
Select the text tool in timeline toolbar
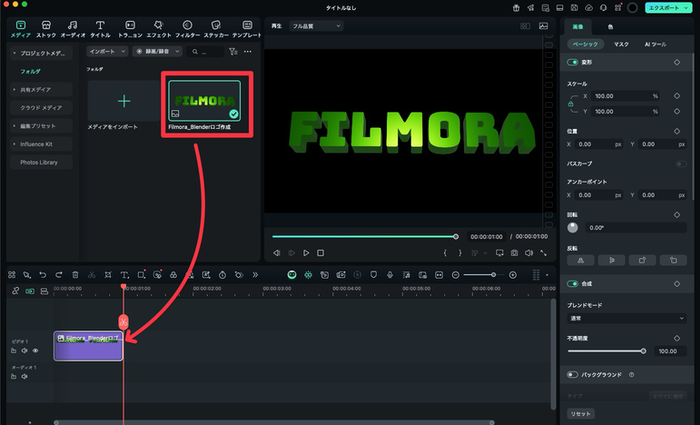[x=124, y=274]
